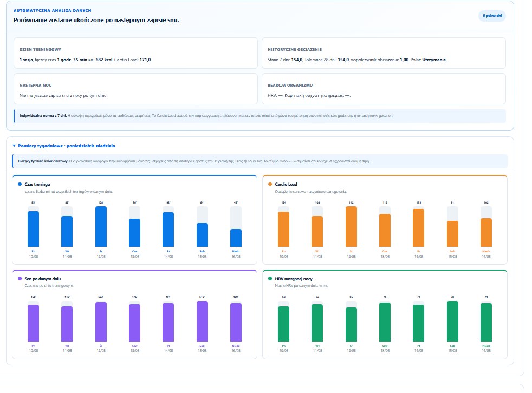Select Wednesday 12/08 bar in HRV chart
Screen dimensions: 532x393
(351, 324)
